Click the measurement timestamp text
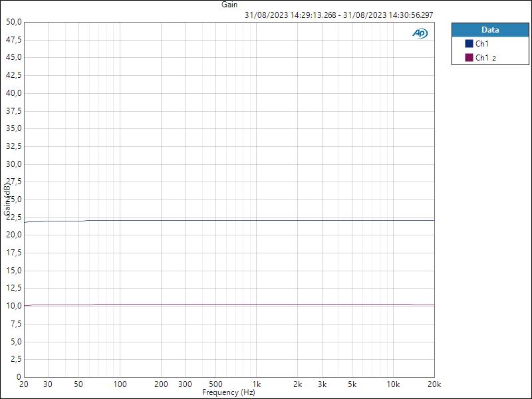This screenshot has width=532, height=399. pyautogui.click(x=338, y=15)
